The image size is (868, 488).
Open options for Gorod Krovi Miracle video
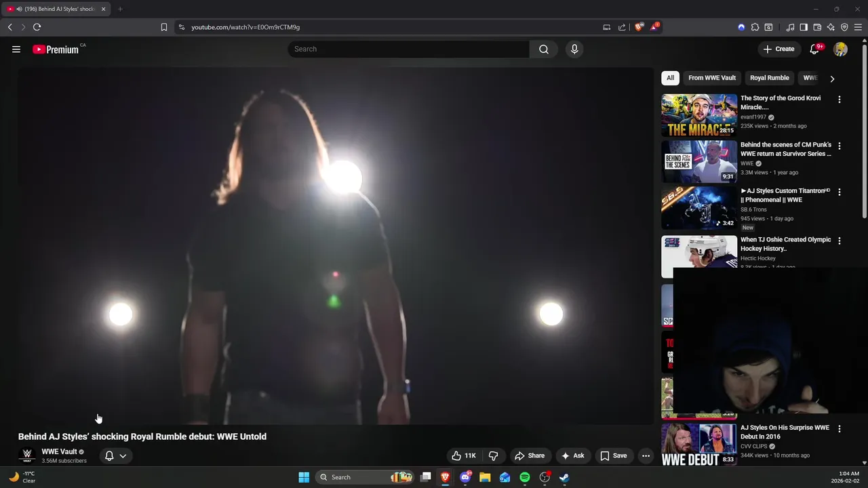click(840, 100)
